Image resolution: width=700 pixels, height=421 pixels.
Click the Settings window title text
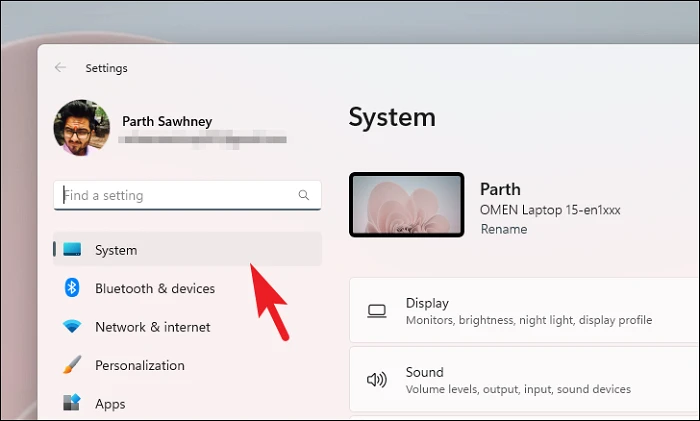tap(106, 68)
